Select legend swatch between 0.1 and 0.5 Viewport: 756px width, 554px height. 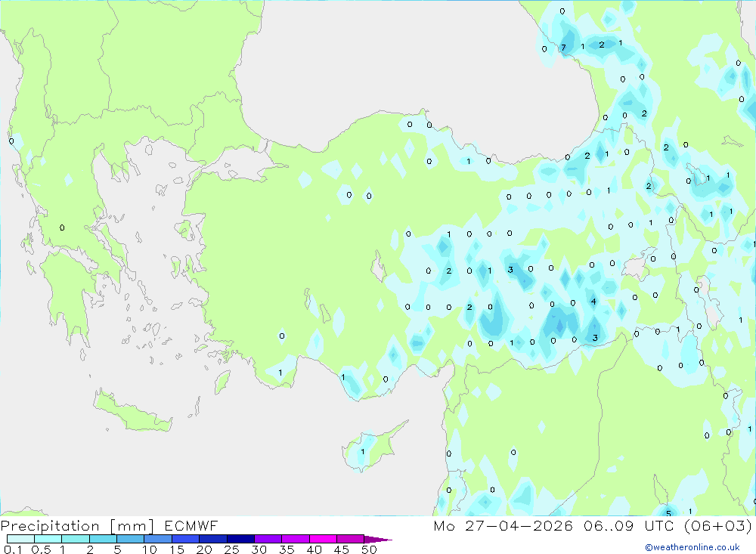(20, 539)
